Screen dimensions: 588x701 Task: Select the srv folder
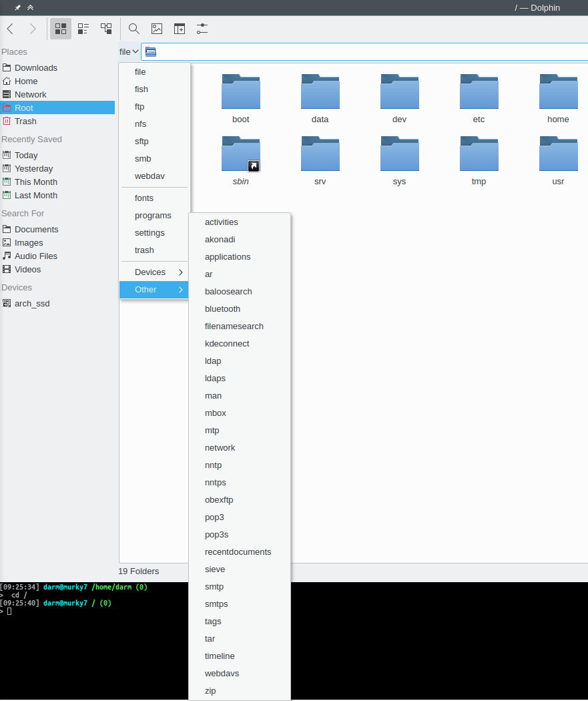[320, 160]
